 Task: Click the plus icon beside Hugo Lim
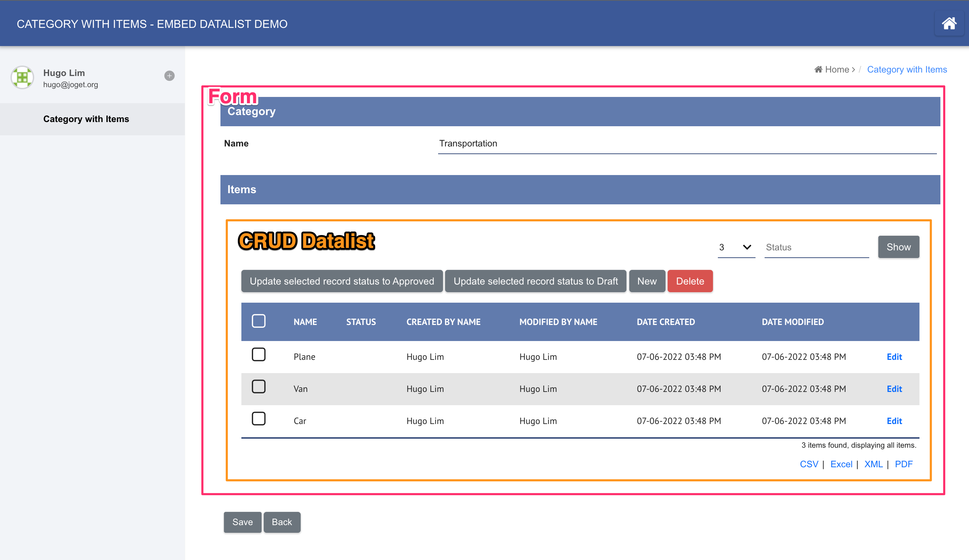[x=169, y=76]
